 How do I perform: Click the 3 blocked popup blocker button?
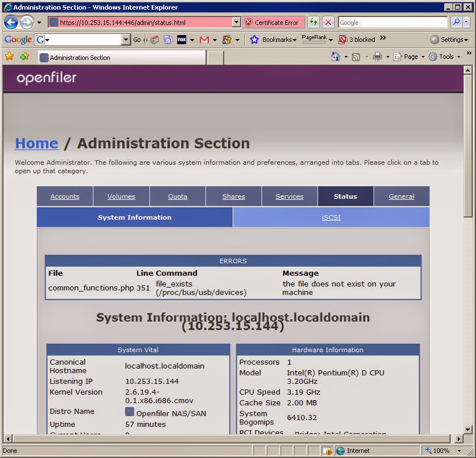coord(357,40)
